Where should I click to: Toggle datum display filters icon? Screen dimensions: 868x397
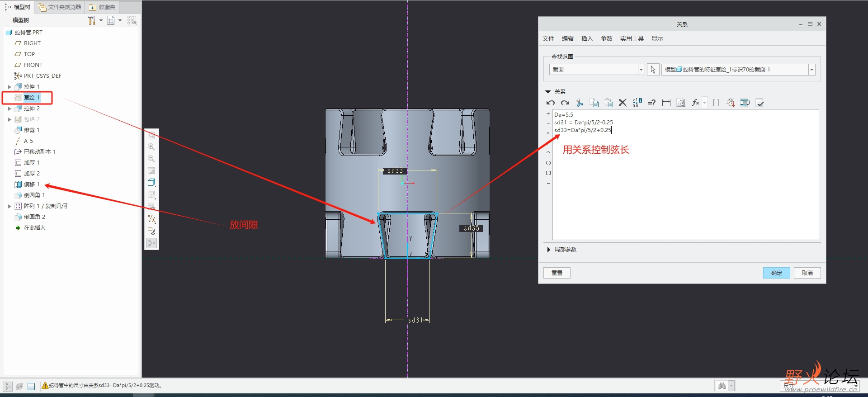151,219
